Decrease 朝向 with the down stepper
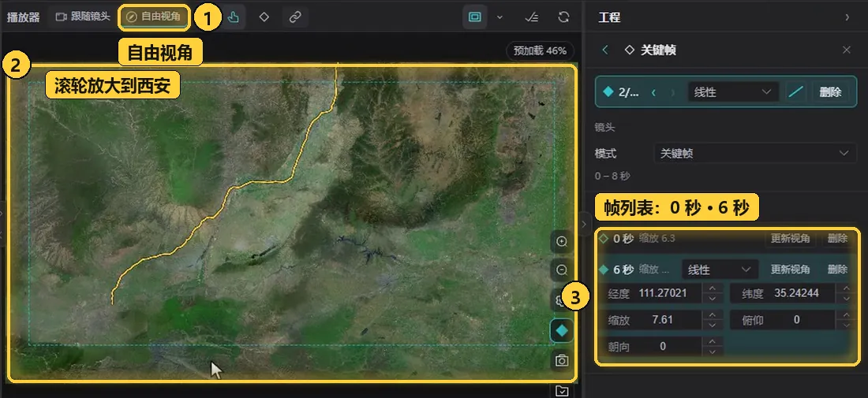 [712, 352]
